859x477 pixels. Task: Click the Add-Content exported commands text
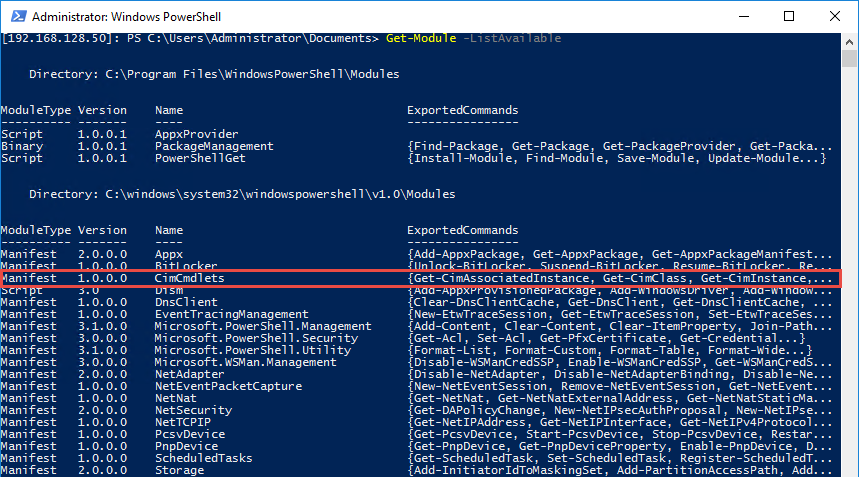620,326
